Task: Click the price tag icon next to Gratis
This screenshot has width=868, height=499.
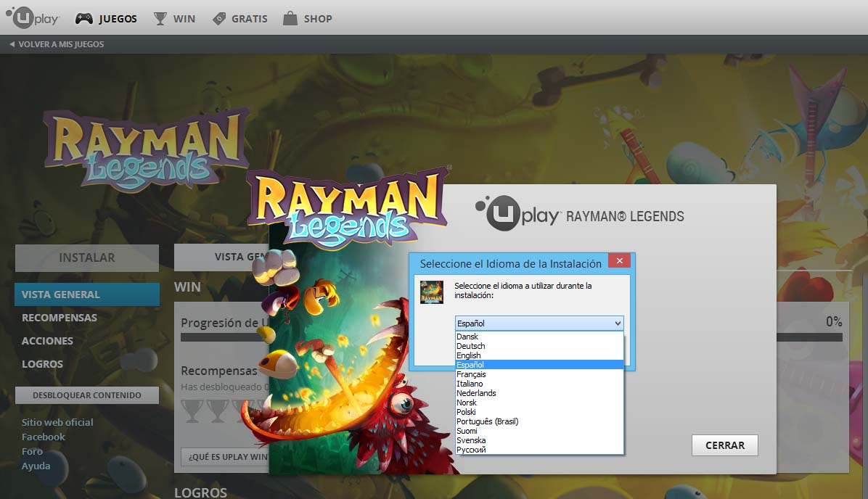Action: [x=219, y=19]
